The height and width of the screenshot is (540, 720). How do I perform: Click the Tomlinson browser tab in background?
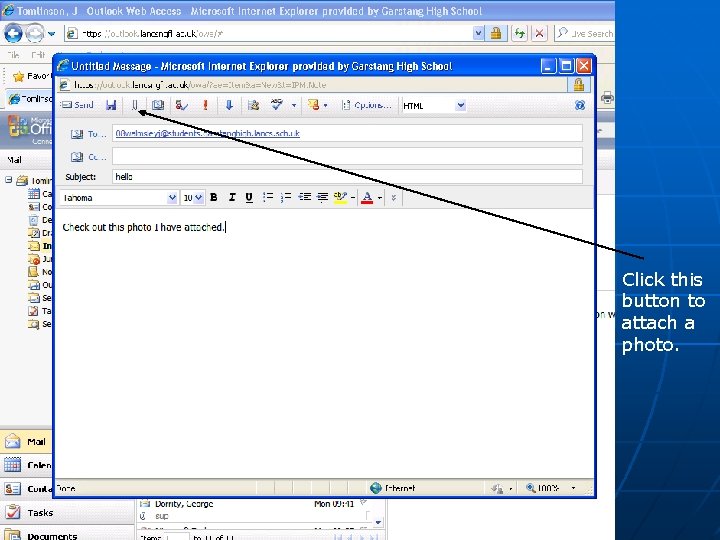pyautogui.click(x=30, y=99)
